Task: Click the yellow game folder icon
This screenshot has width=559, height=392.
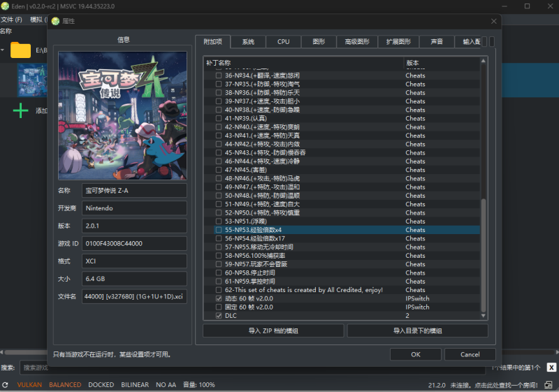Action: [21, 50]
